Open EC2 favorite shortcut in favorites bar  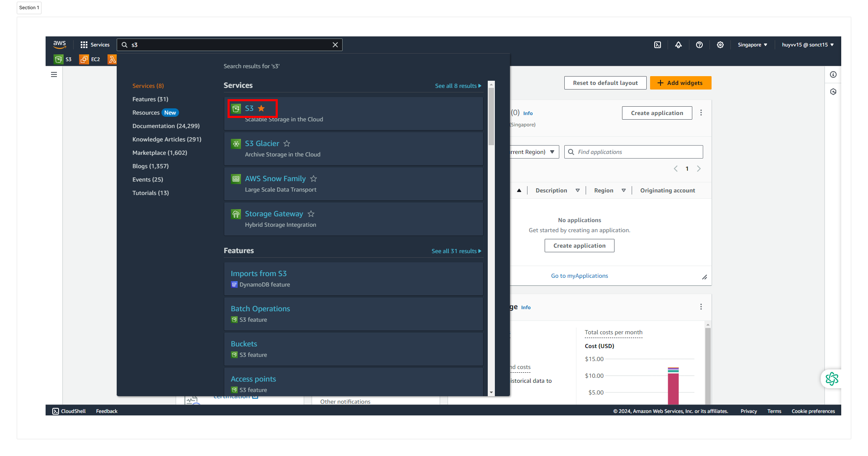coord(90,59)
